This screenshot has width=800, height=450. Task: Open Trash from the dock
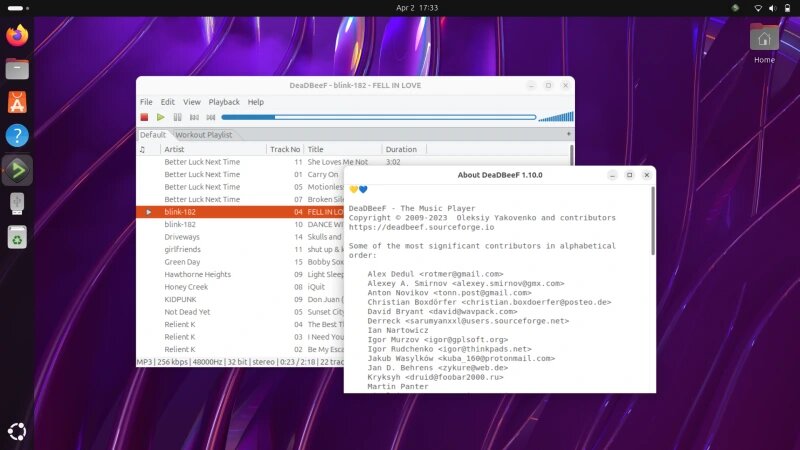point(17,237)
